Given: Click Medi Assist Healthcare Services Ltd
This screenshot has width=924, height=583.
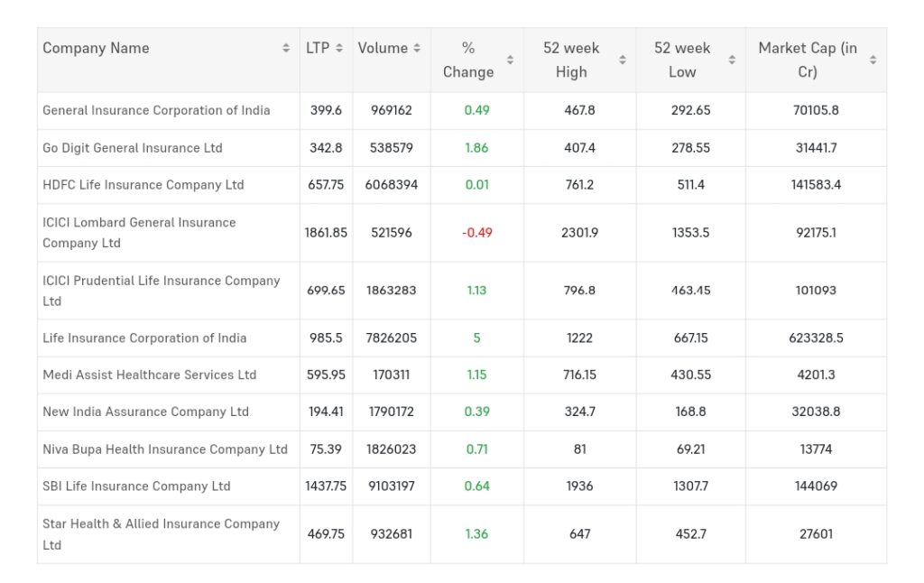Looking at the screenshot, I should [x=150, y=375].
